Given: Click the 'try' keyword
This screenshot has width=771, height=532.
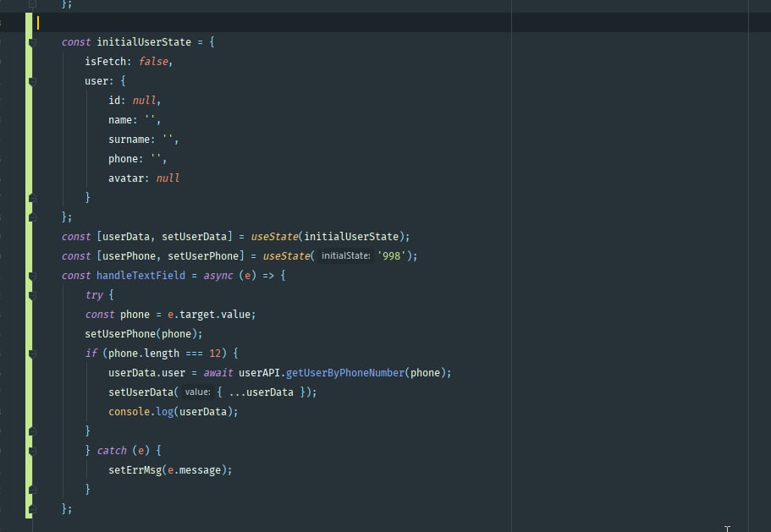Looking at the screenshot, I should pos(94,295).
